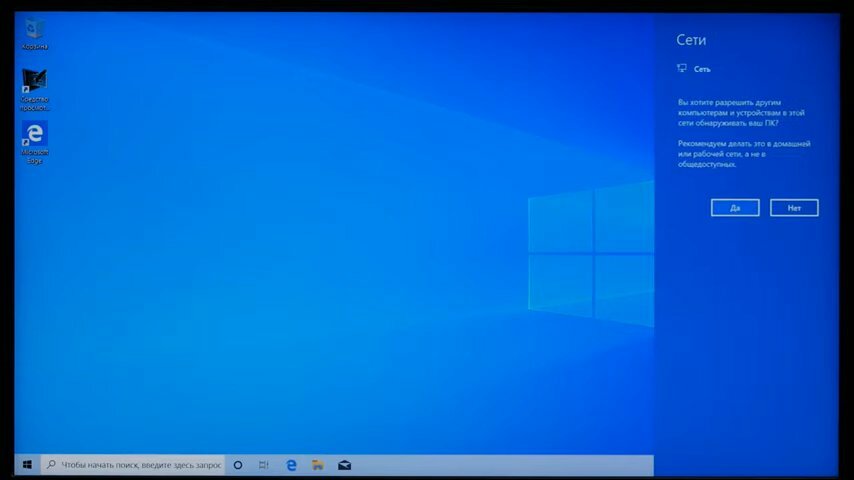Viewport: 854px width, 480px height.
Task: Open the Mail app on taskbar
Action: pyautogui.click(x=344, y=465)
